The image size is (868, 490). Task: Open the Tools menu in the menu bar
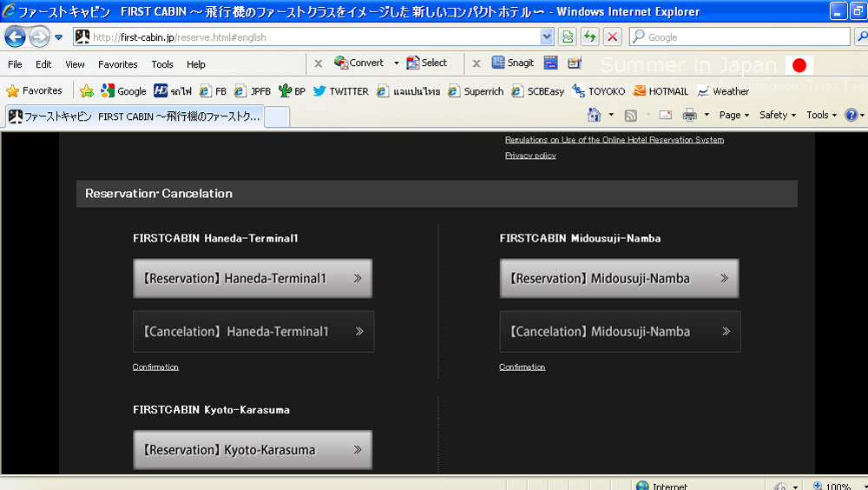[x=162, y=64]
